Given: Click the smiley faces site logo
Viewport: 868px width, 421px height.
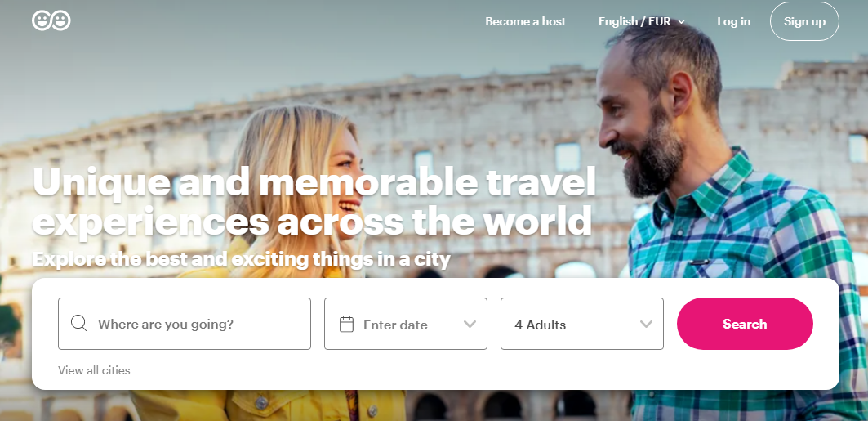Looking at the screenshot, I should tap(51, 21).
